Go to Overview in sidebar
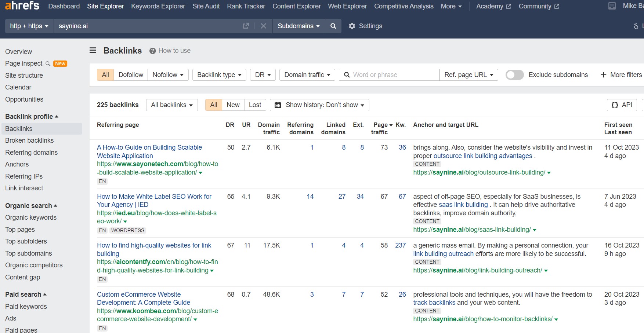This screenshot has width=644, height=333. [18, 52]
